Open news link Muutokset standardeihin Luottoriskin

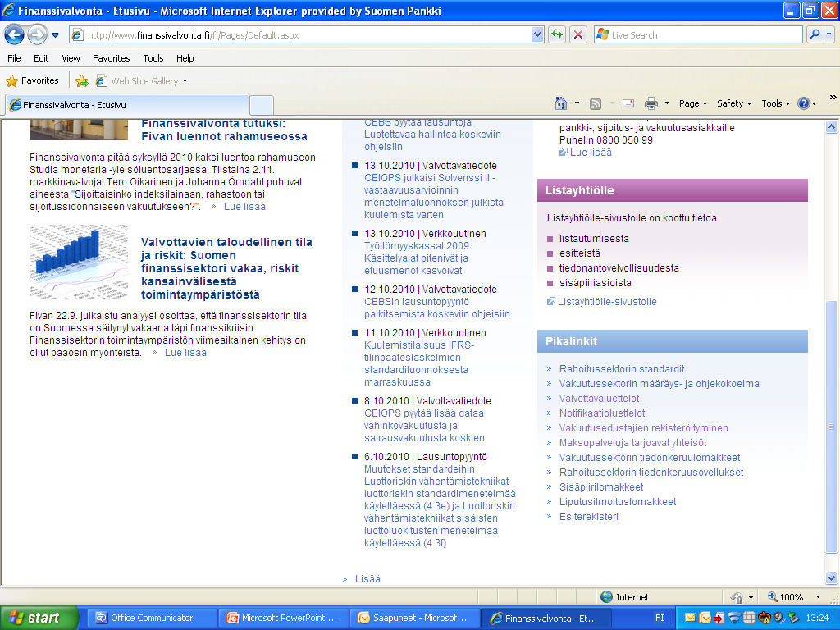point(440,505)
